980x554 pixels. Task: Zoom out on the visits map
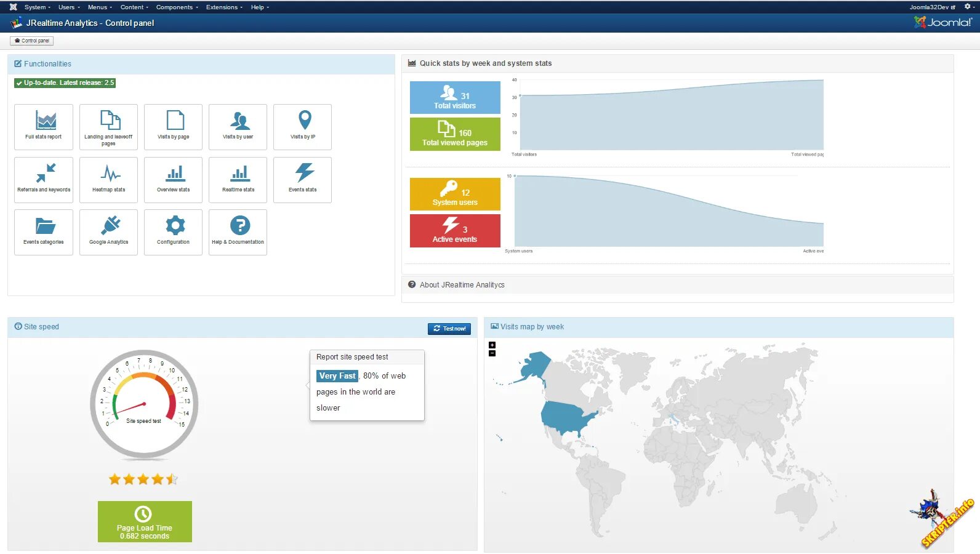(x=492, y=353)
